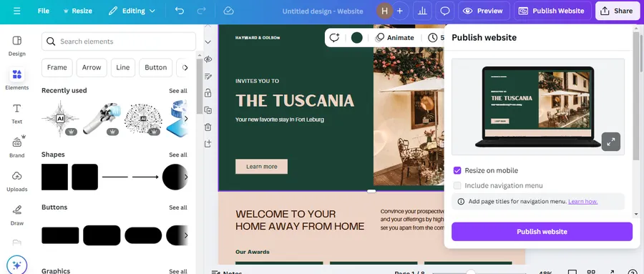Open the Text sidebar tab

pyautogui.click(x=17, y=114)
